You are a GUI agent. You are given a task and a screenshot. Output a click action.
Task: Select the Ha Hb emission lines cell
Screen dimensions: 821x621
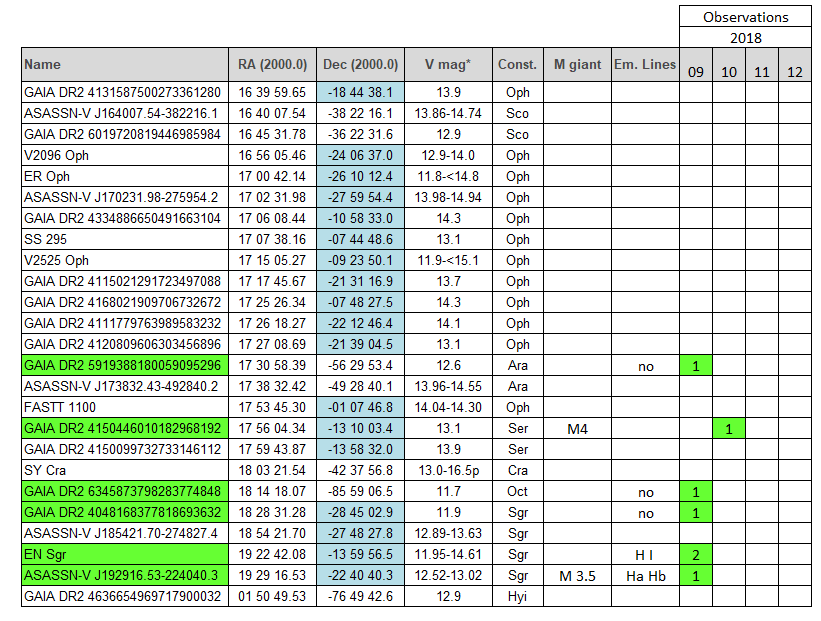645,576
